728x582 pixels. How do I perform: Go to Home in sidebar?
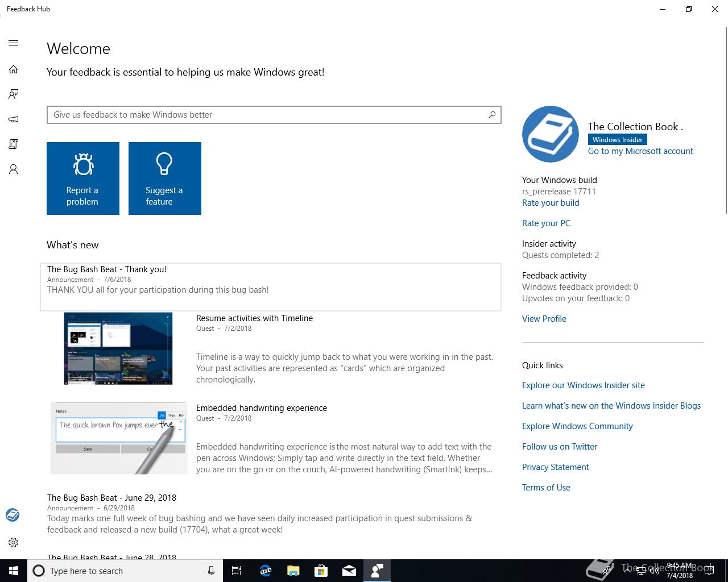coord(14,69)
